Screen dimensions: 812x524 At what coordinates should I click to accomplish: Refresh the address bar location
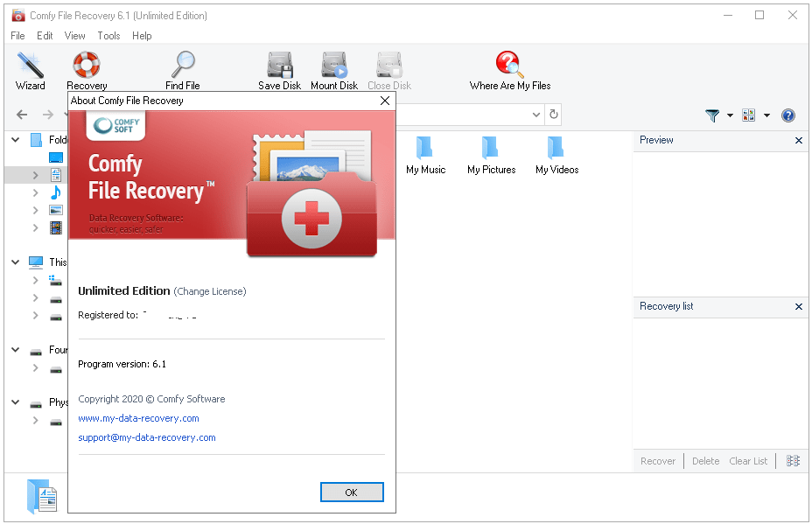click(x=554, y=115)
